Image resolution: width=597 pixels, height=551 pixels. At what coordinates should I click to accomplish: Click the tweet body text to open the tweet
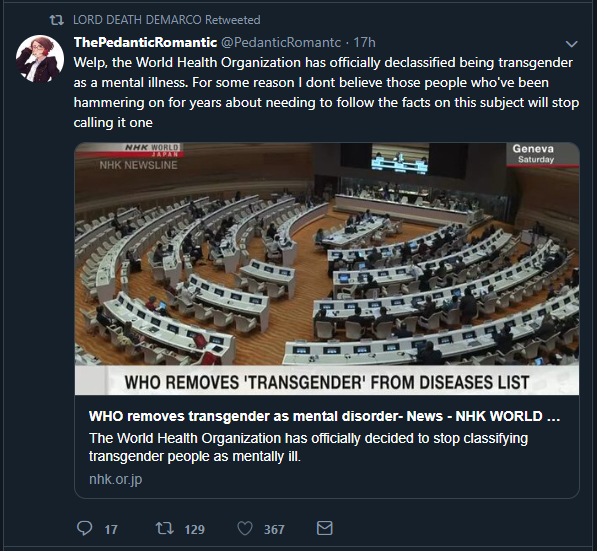point(326,93)
